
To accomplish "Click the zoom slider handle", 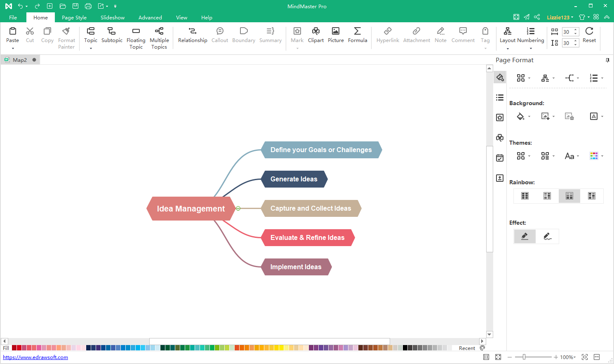I will pos(524,357).
